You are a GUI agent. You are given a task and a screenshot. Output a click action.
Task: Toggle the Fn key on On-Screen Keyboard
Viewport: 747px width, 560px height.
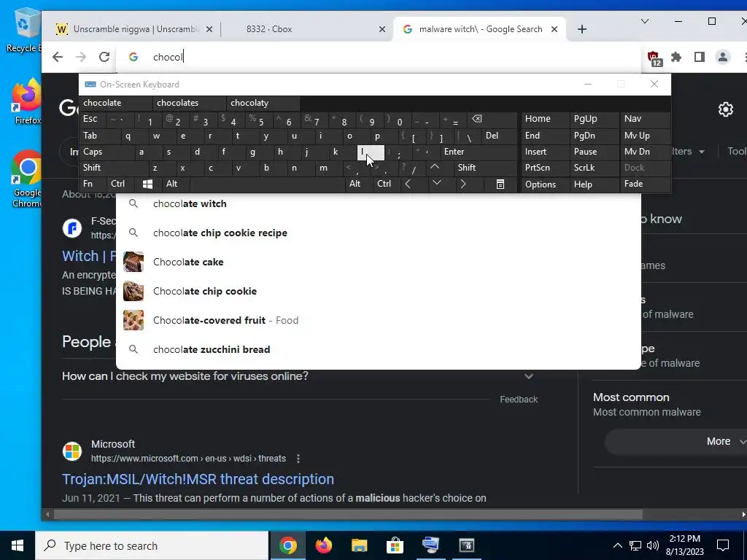click(93, 184)
